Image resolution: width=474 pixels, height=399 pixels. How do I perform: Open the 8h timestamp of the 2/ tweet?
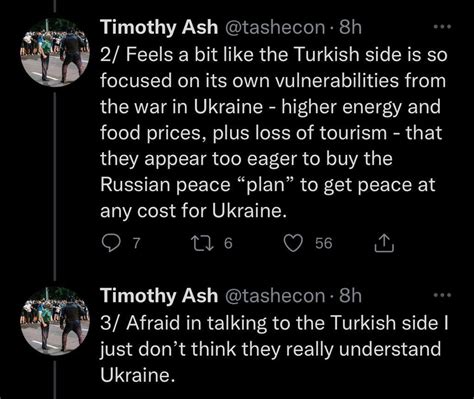click(x=350, y=27)
